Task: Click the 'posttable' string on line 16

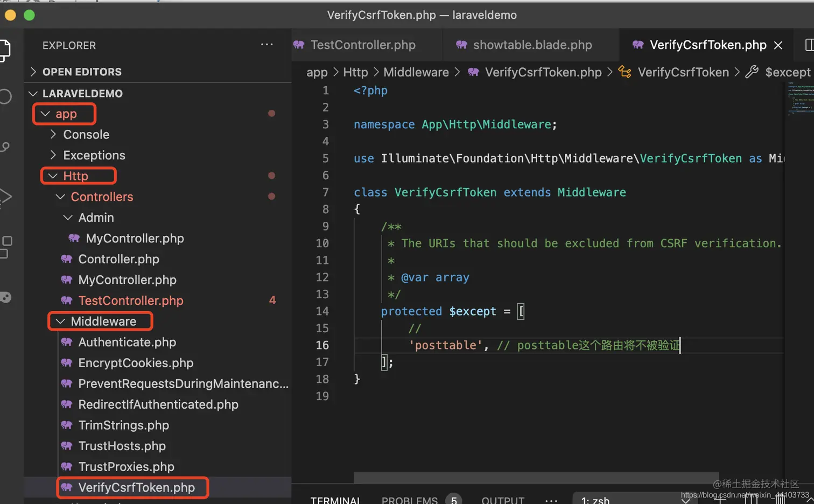Action: pyautogui.click(x=445, y=345)
